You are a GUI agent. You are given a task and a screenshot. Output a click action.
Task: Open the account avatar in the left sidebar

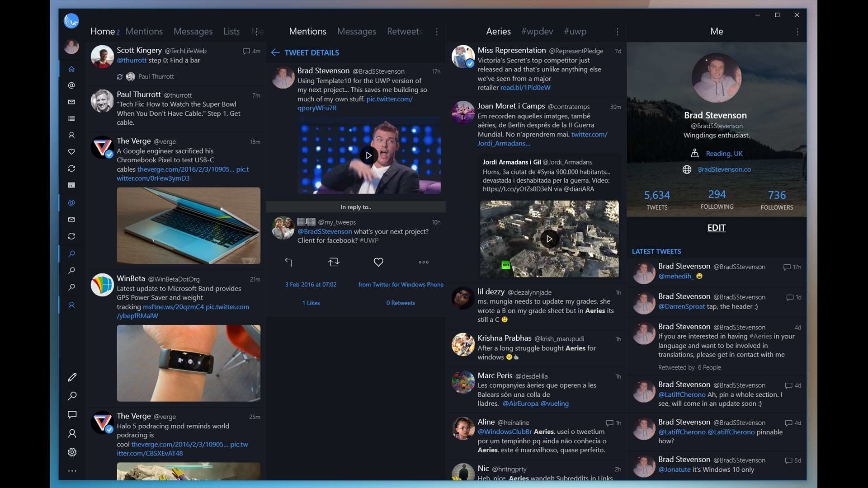pyautogui.click(x=71, y=47)
